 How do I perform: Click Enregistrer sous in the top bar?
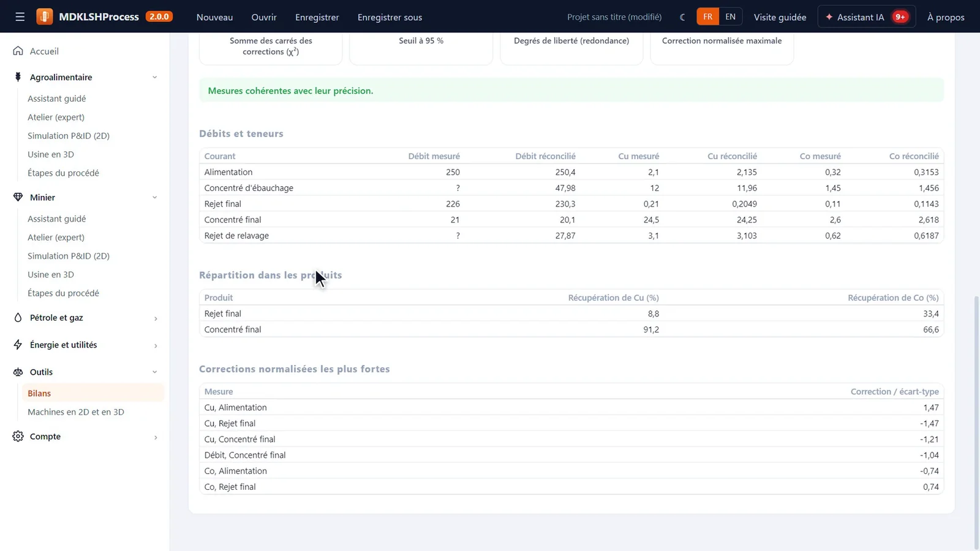click(x=390, y=17)
